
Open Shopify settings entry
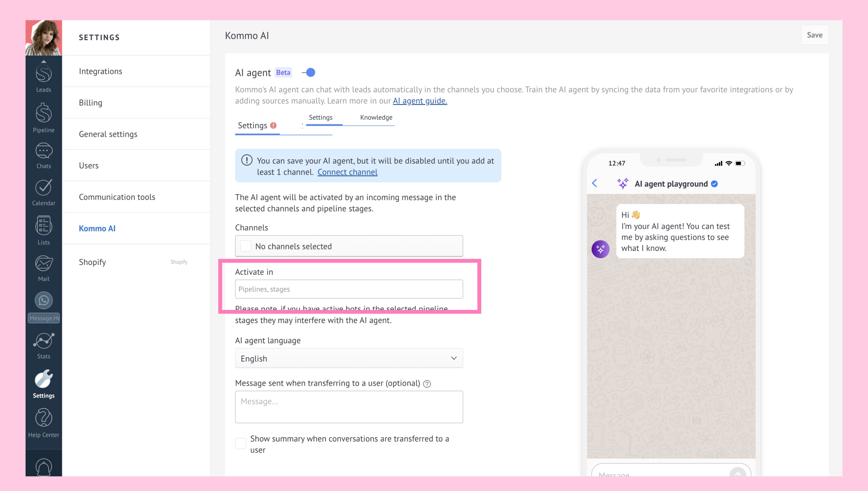click(136, 262)
